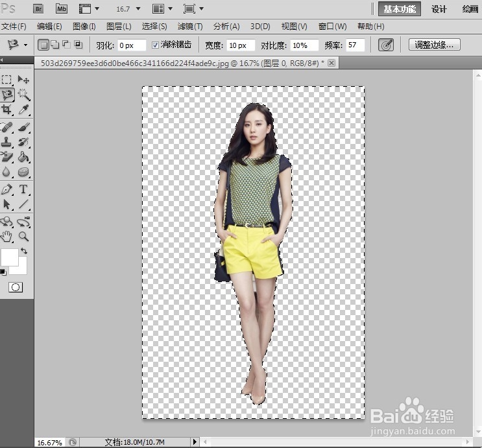
Task: Click the 对比度 contrast input field
Action: [x=304, y=45]
